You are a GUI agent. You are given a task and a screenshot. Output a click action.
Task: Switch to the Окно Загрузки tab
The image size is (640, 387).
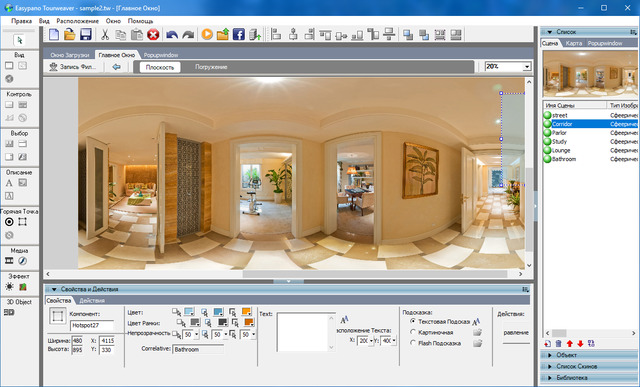69,55
